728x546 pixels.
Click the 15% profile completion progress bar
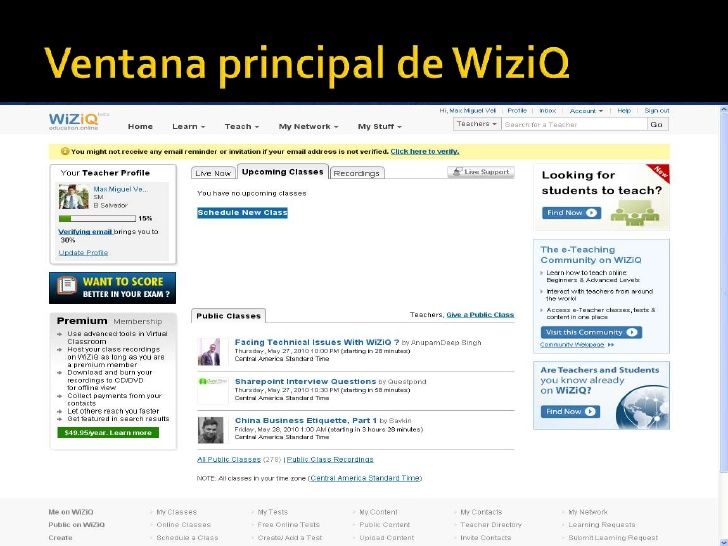tap(97, 218)
